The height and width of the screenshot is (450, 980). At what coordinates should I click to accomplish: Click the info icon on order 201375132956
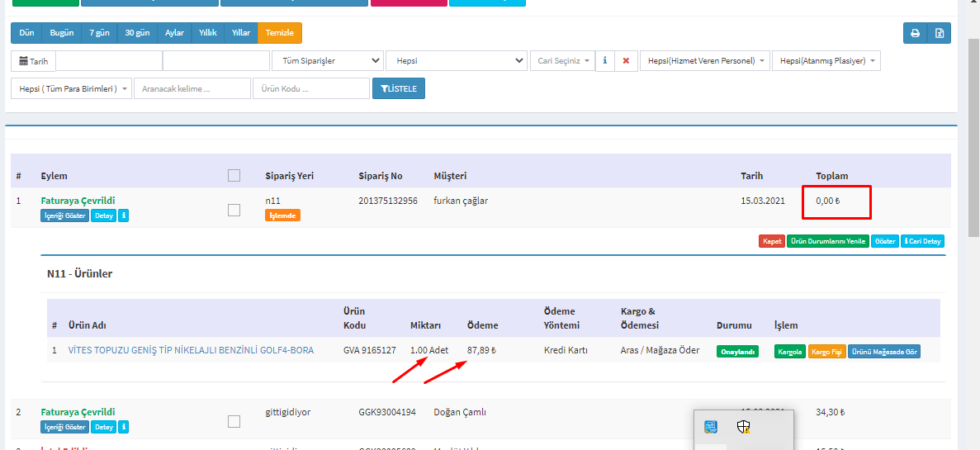pos(124,216)
